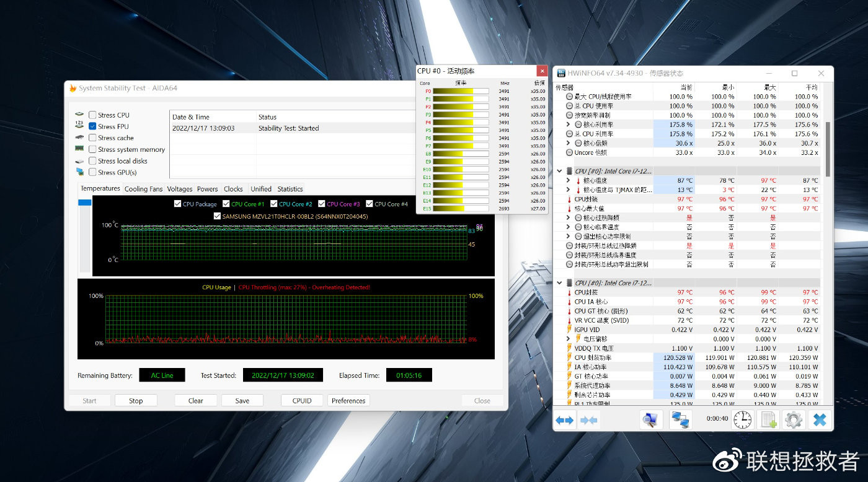Open HWiNFO sensor search monitor icon
Image resolution: width=868 pixels, height=482 pixels.
coord(649,419)
